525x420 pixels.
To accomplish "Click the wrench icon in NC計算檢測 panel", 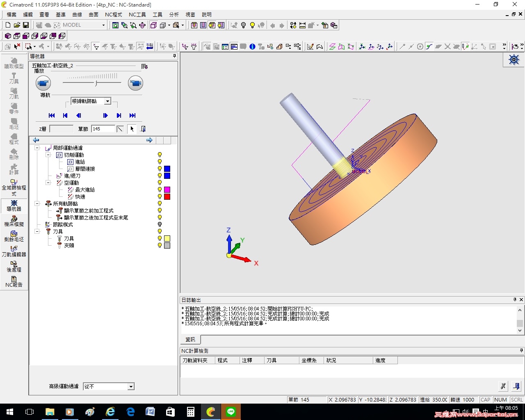I will [x=503, y=386].
